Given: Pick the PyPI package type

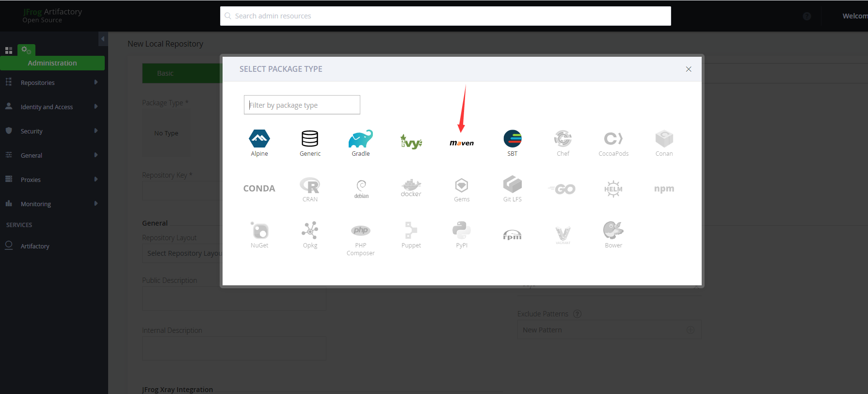Looking at the screenshot, I should (462, 235).
